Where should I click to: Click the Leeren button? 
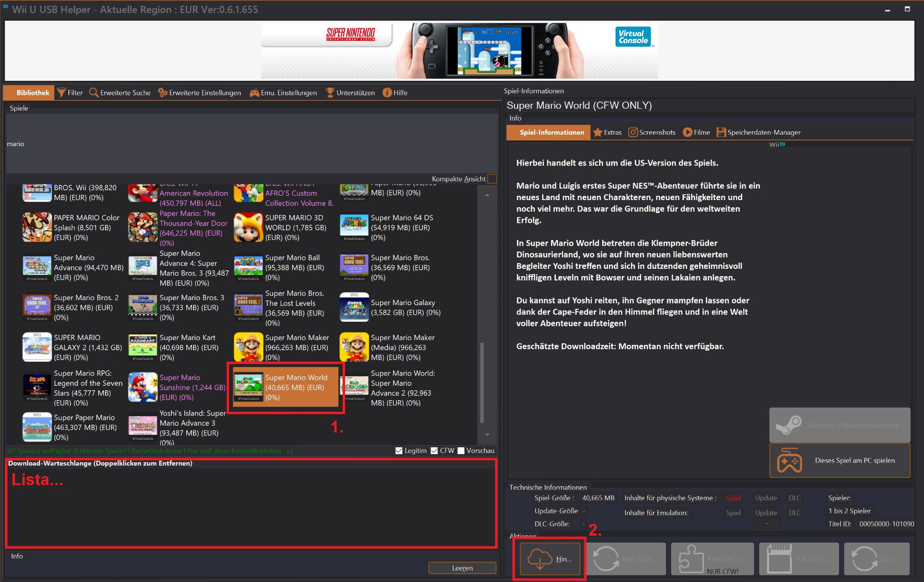462,568
